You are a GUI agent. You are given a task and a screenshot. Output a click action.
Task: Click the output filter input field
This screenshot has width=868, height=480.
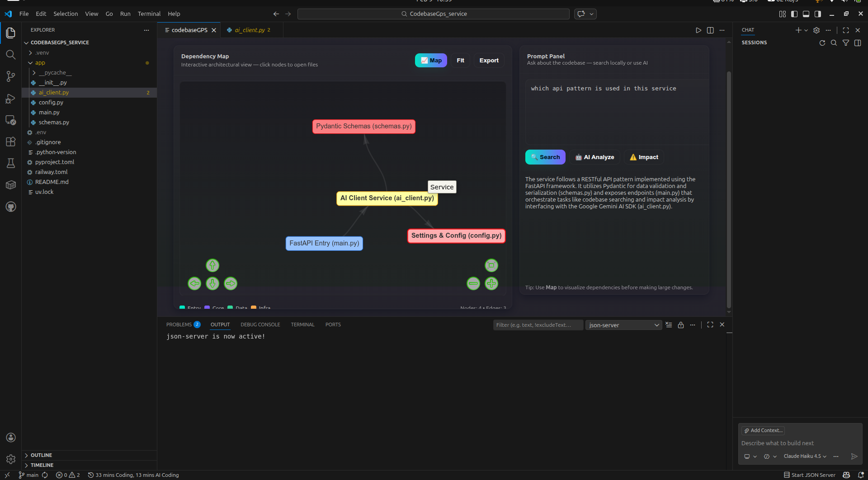pyautogui.click(x=538, y=325)
